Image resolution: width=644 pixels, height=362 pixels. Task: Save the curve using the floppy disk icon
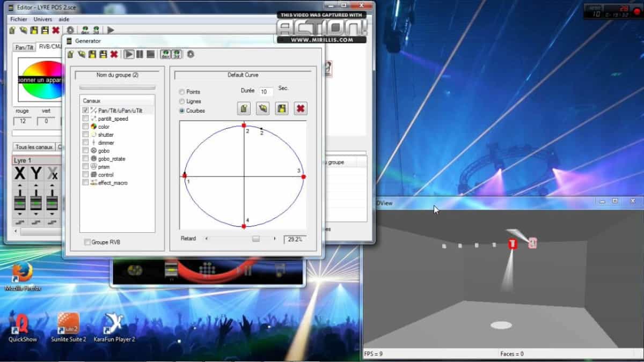(x=281, y=108)
